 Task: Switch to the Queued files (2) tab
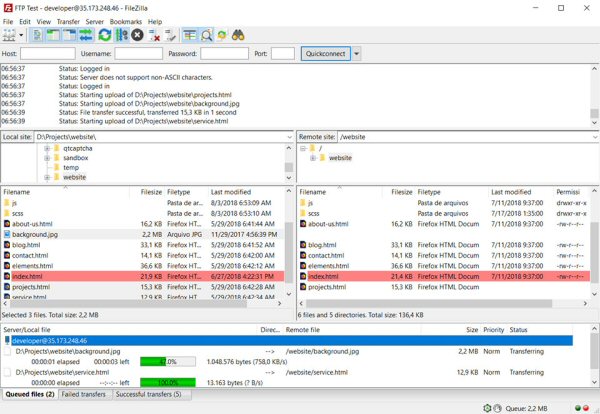[30, 394]
